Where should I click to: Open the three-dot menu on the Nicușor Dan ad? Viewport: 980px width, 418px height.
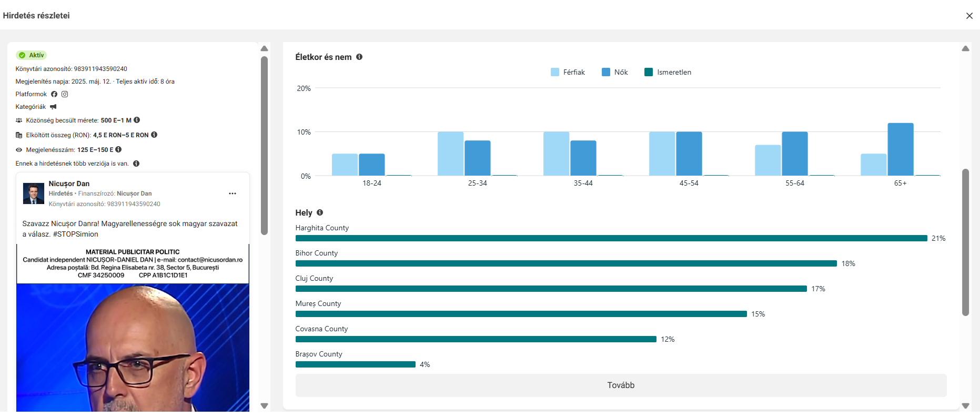[x=233, y=193]
